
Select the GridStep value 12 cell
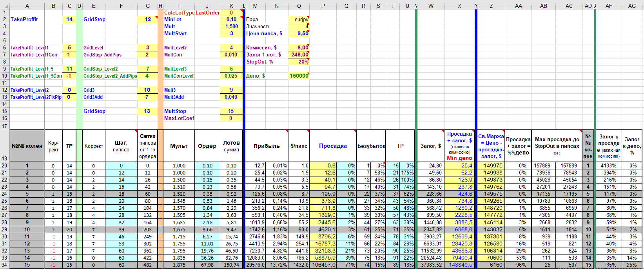tap(147, 19)
